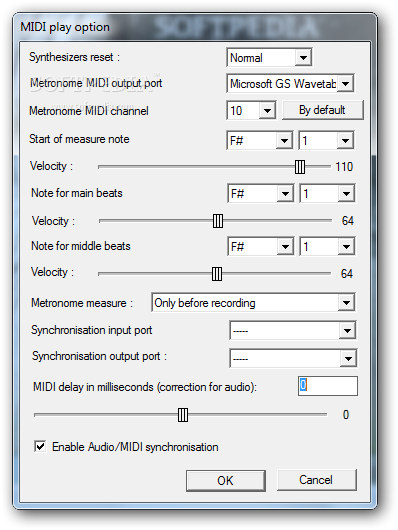Open Start of measure note pitch dropdown
Image resolution: width=398 pixels, height=530 pixels.
point(259,140)
